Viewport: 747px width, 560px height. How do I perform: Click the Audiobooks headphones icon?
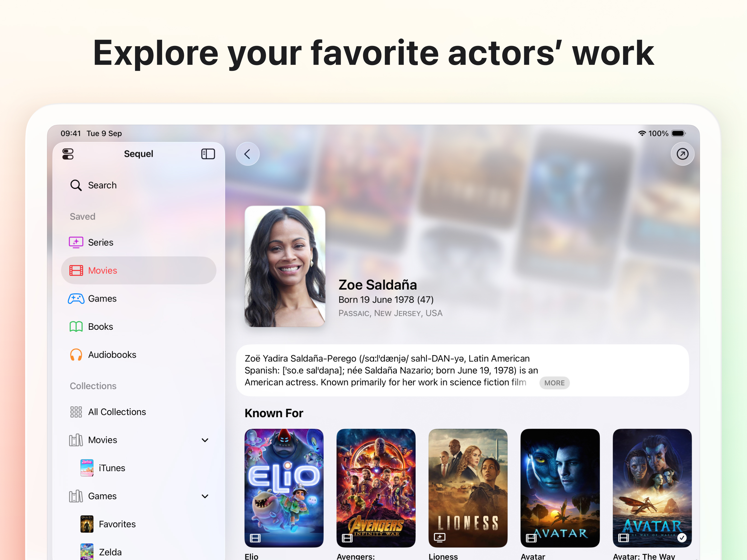[76, 355]
